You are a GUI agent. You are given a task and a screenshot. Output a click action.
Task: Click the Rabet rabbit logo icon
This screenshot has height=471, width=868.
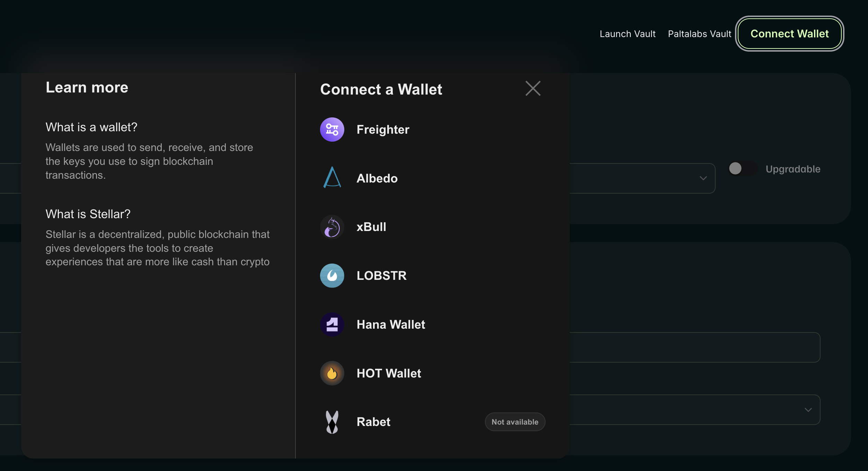point(332,422)
